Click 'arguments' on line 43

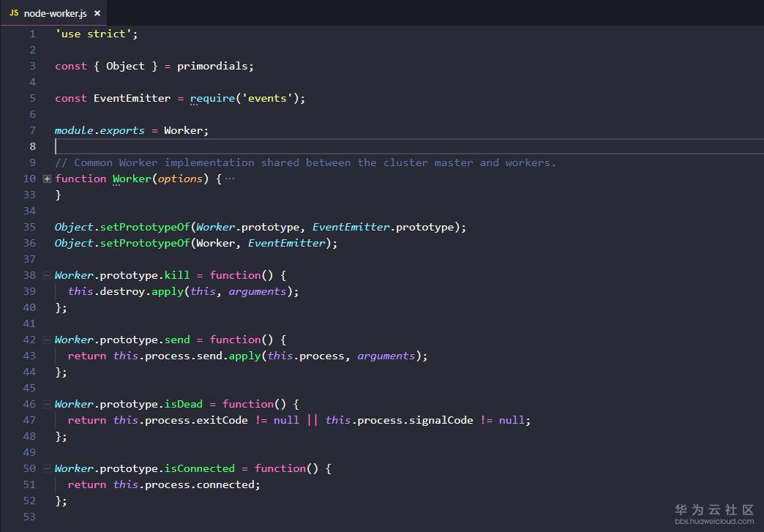[386, 356]
